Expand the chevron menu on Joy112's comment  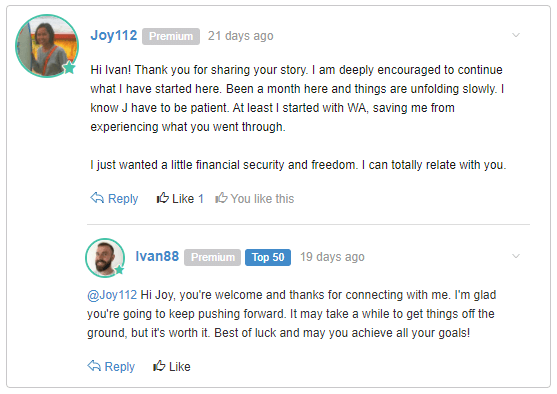coord(516,35)
